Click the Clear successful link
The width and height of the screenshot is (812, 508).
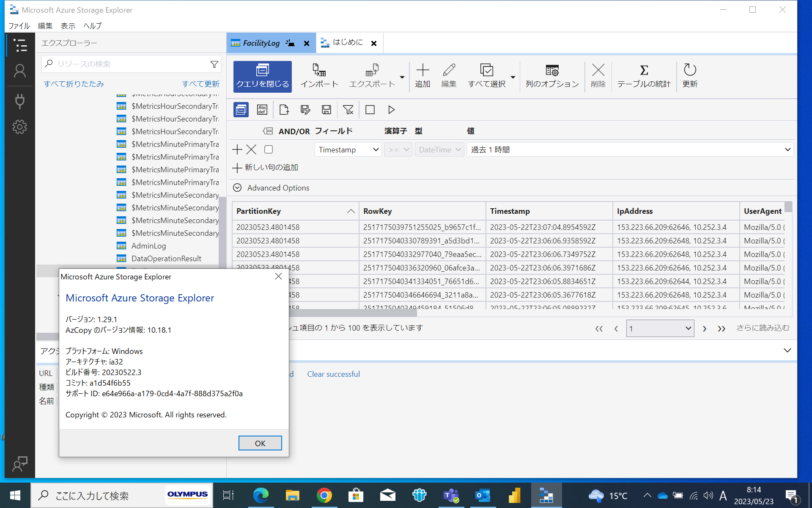pos(333,374)
